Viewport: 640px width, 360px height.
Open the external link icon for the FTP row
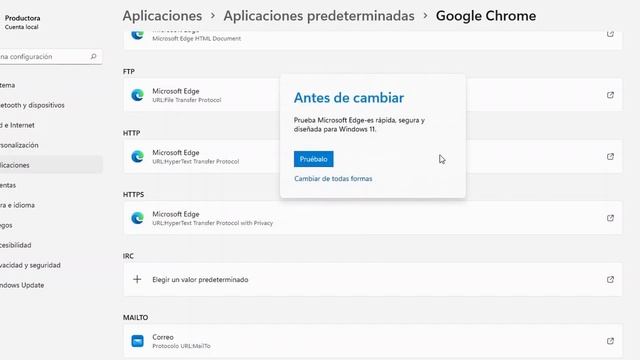coord(610,95)
